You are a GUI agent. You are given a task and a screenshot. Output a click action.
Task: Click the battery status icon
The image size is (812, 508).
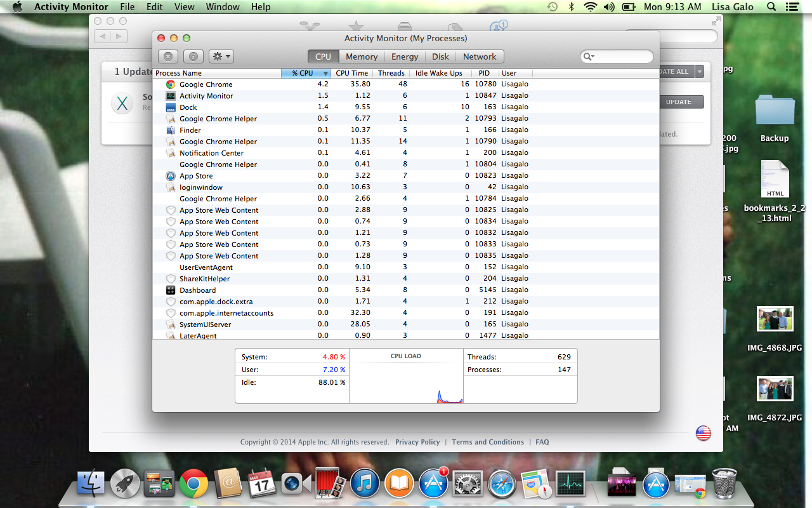[629, 7]
